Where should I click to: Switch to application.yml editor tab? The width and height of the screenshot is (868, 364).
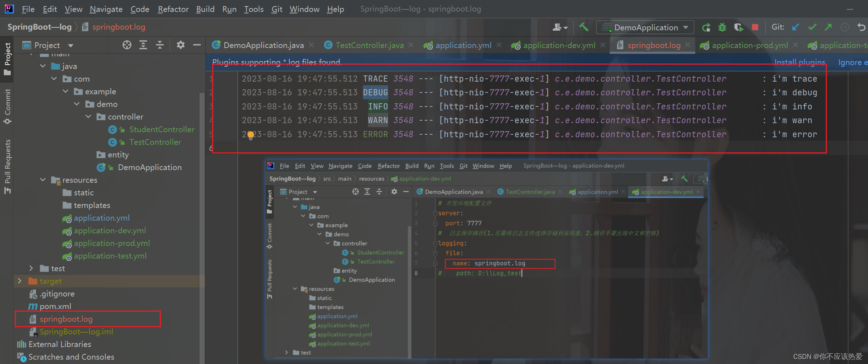463,45
